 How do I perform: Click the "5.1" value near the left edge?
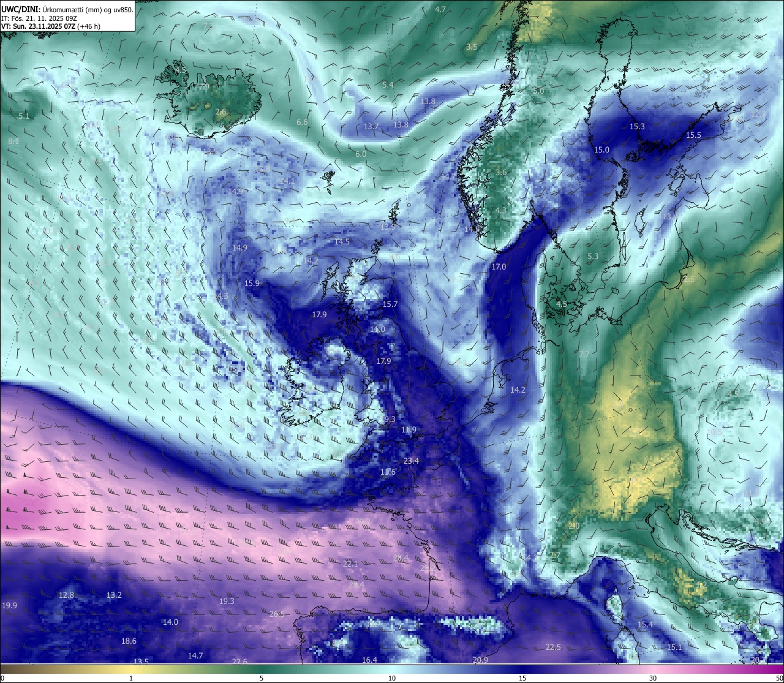[24, 116]
